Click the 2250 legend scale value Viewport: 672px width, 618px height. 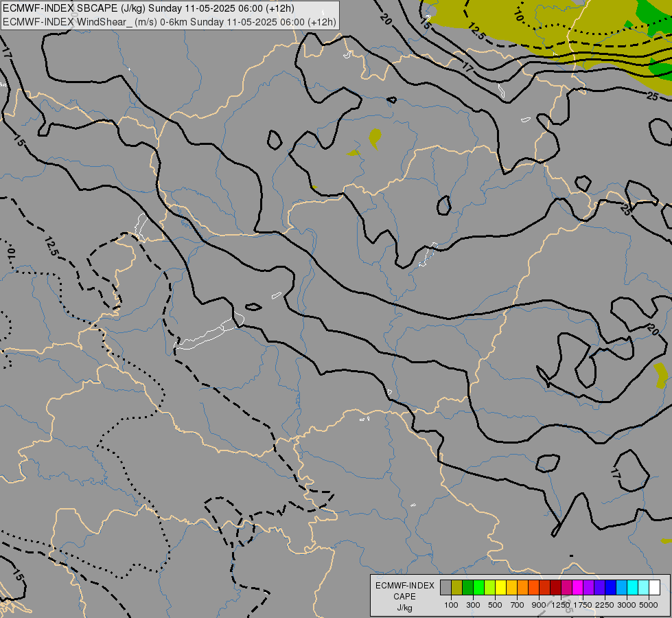pyautogui.click(x=605, y=605)
